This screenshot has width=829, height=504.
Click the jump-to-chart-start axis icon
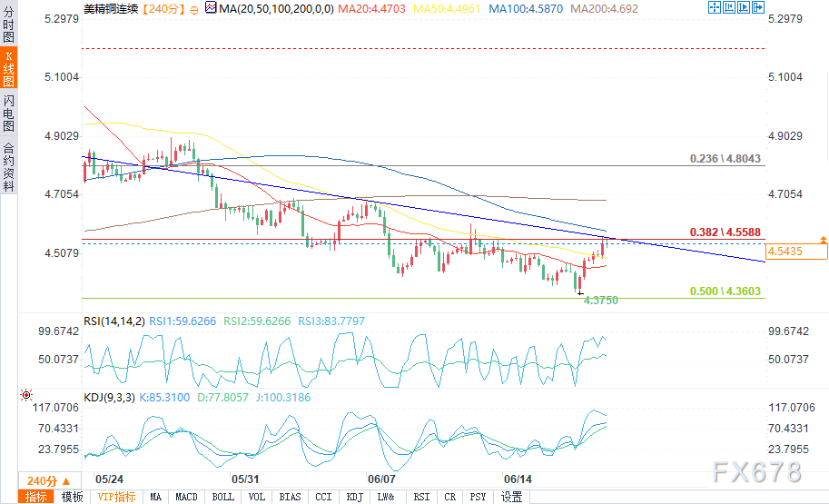coord(729,7)
